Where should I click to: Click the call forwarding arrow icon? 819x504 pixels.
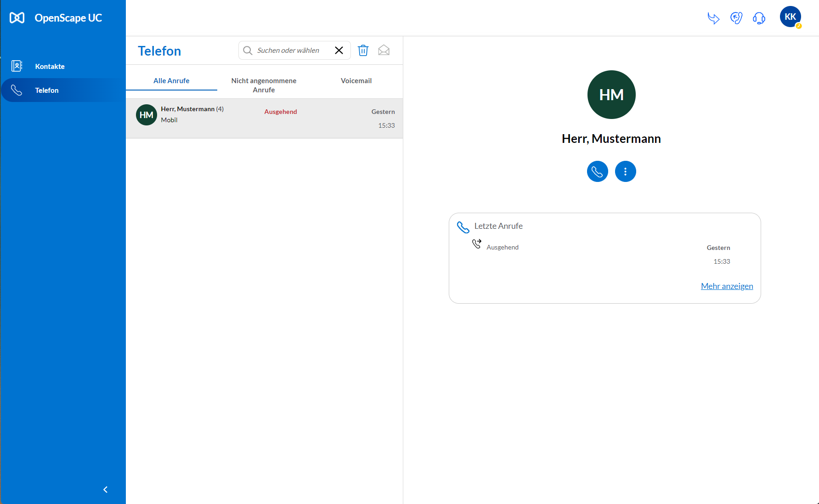click(713, 18)
